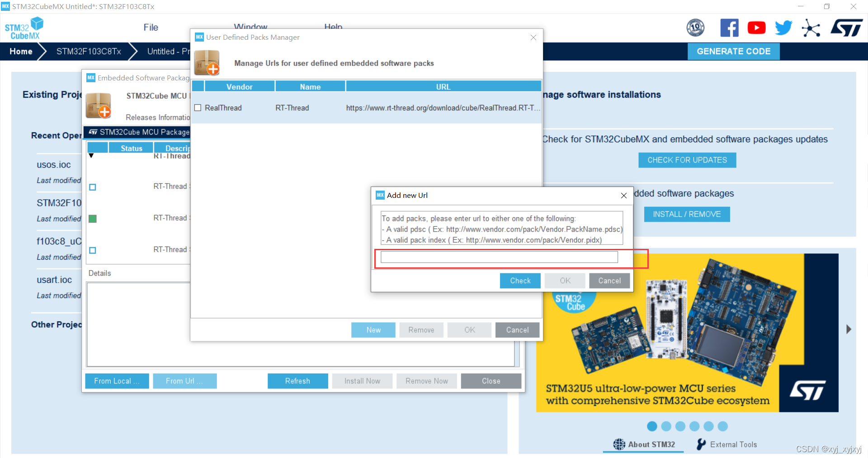Click the package icon in Embedded Software Packages window
The image size is (868, 458).
[x=99, y=106]
